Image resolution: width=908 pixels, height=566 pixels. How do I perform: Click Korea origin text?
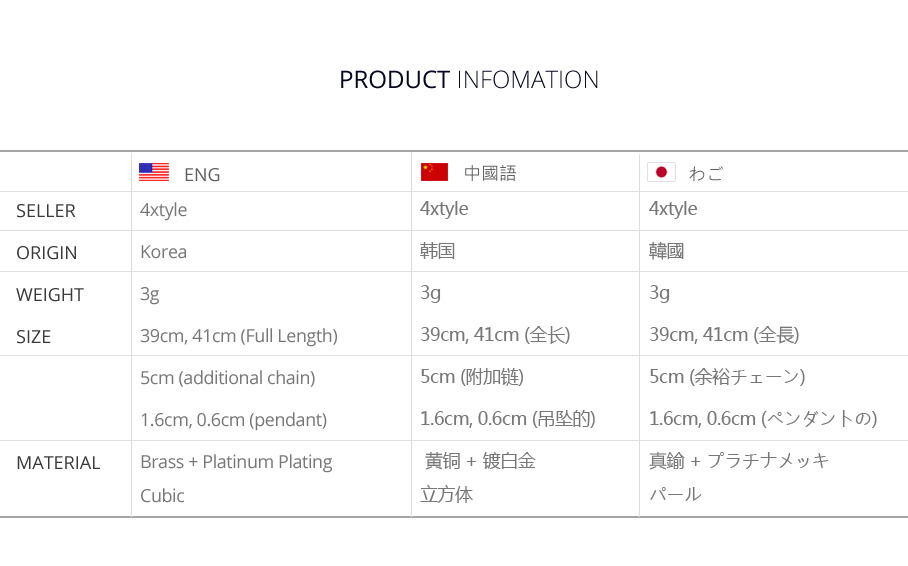pos(164,252)
